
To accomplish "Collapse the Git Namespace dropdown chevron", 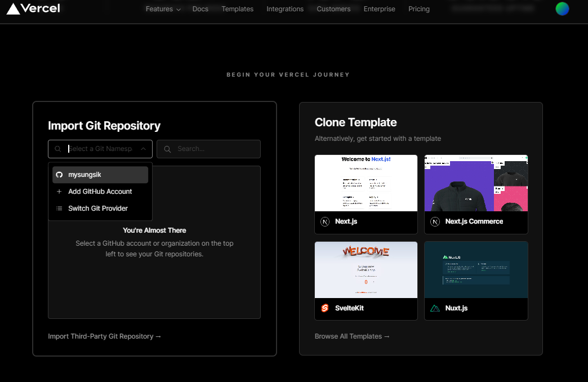I will 143,149.
